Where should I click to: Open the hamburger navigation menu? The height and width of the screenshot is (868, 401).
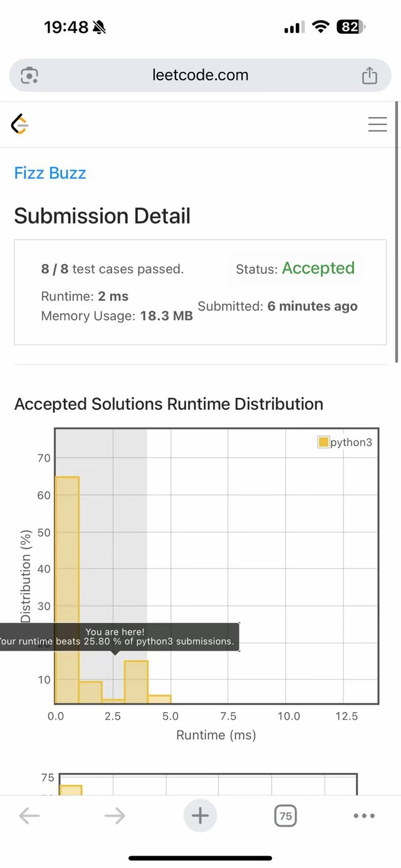(377, 125)
